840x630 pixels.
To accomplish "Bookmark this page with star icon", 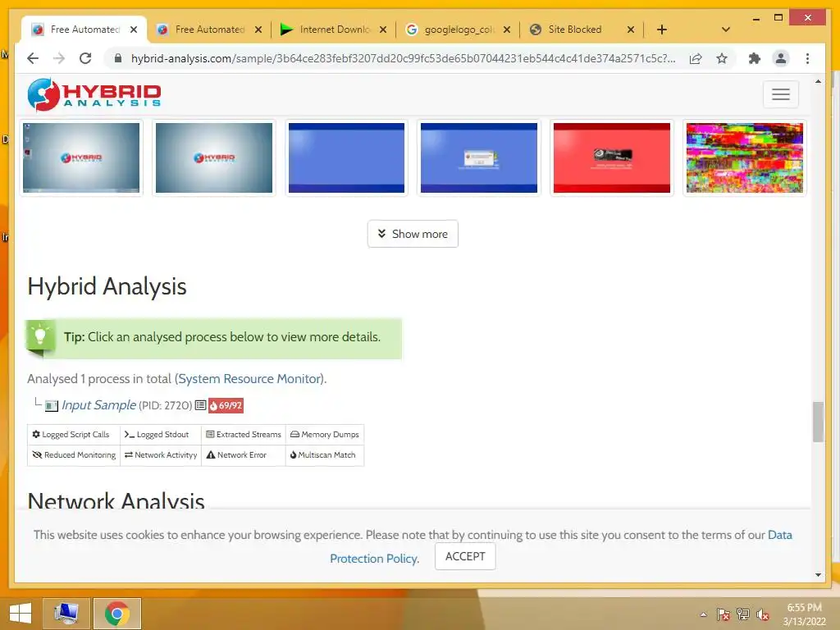I will pyautogui.click(x=722, y=58).
